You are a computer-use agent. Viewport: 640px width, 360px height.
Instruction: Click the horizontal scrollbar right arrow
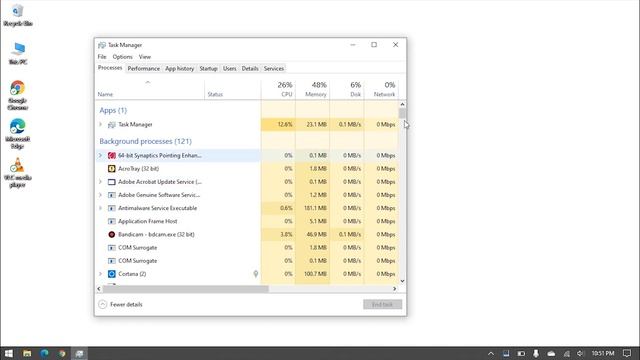point(394,289)
